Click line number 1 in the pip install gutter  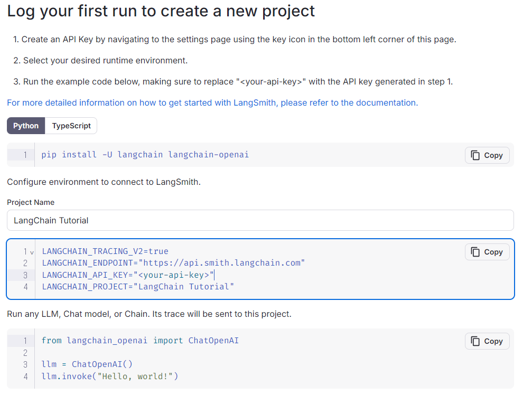pyautogui.click(x=25, y=155)
